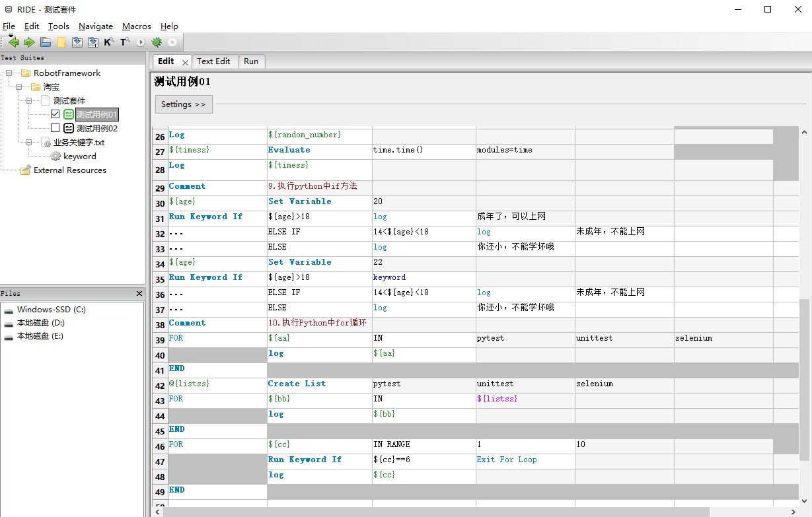The height and width of the screenshot is (517, 812).
Task: Open a test suite via the folder icon
Action: (x=46, y=42)
